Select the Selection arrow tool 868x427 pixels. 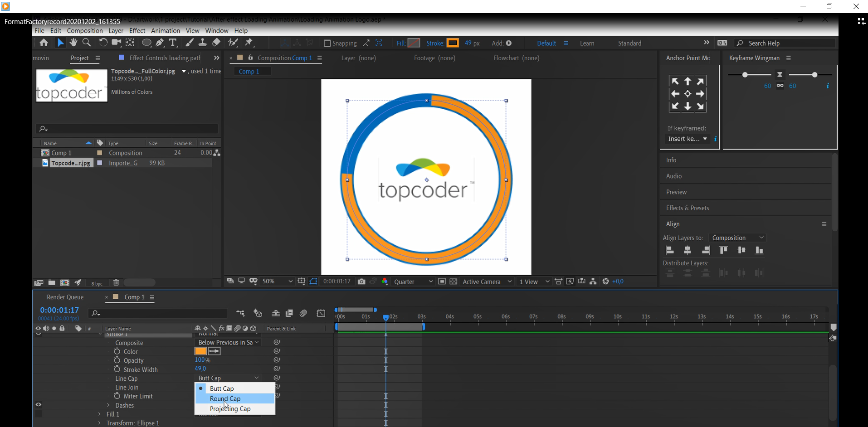pos(60,43)
